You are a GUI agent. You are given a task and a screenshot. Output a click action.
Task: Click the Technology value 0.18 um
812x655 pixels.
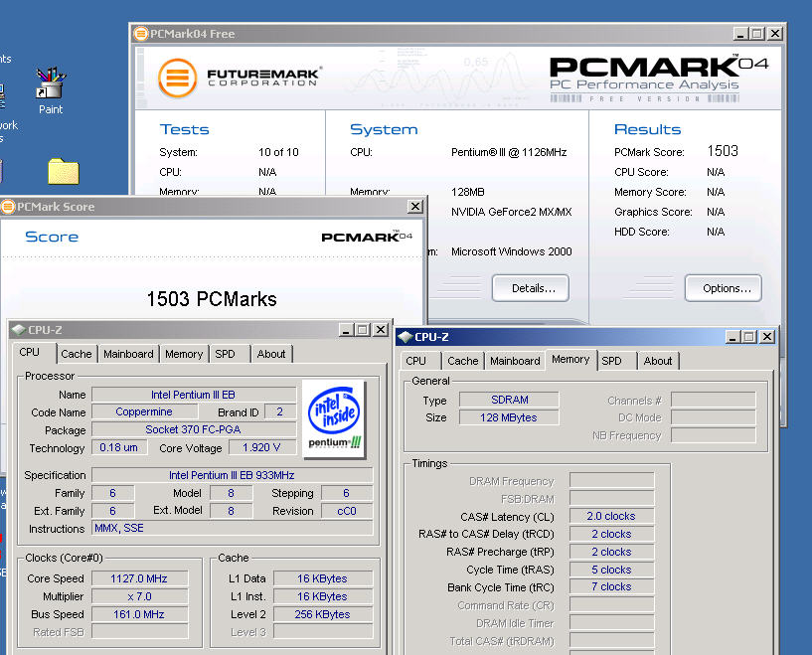pyautogui.click(x=119, y=447)
